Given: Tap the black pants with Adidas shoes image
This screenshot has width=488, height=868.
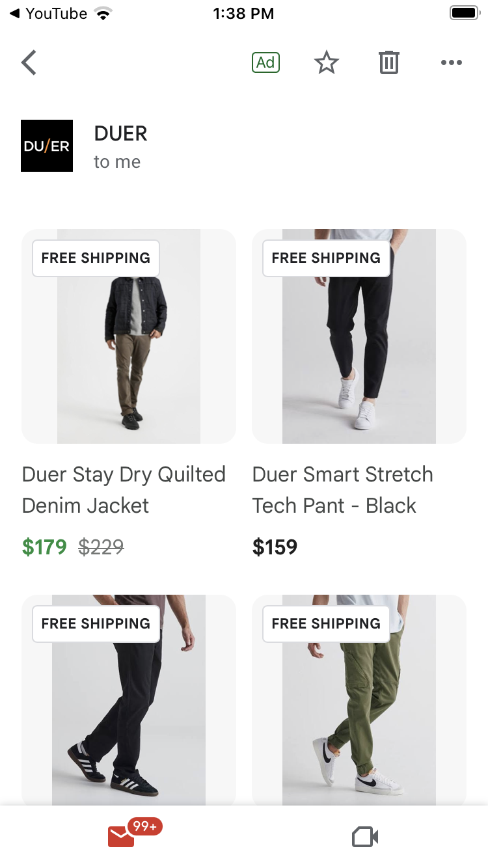Looking at the screenshot, I should (129, 709).
